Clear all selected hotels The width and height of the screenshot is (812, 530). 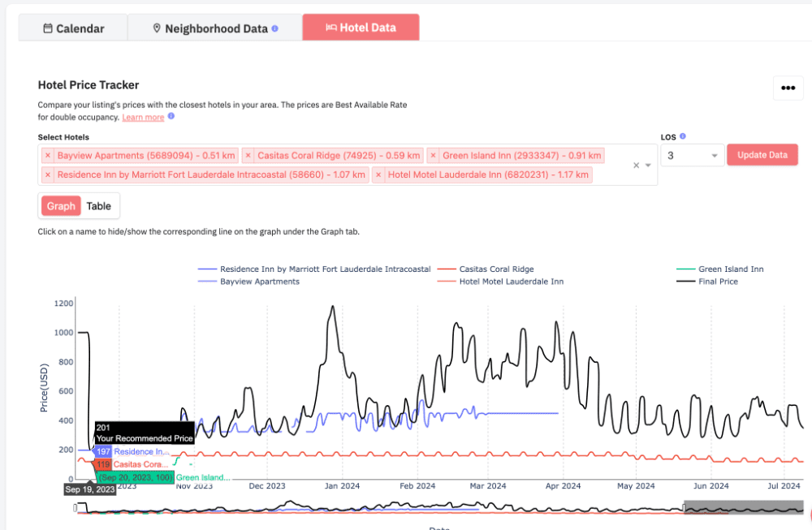[x=637, y=165]
